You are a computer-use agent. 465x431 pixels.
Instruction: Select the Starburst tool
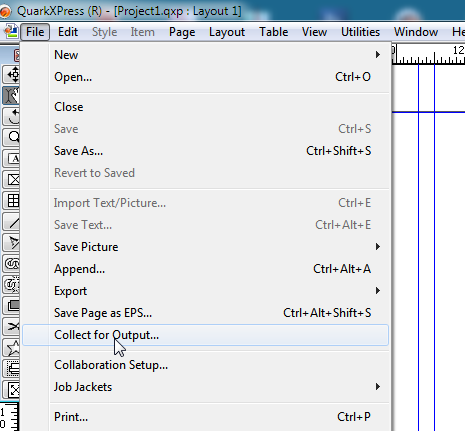pos(12,348)
